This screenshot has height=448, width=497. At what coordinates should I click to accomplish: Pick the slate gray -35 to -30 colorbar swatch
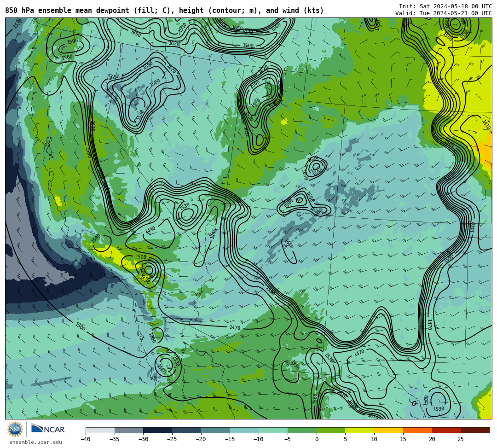point(129,430)
